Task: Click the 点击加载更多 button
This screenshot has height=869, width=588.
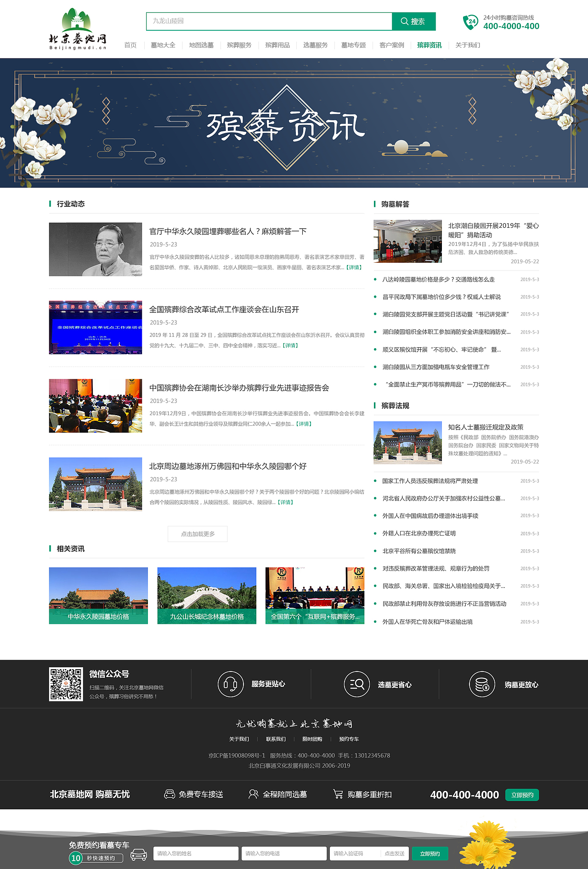Action: click(198, 534)
